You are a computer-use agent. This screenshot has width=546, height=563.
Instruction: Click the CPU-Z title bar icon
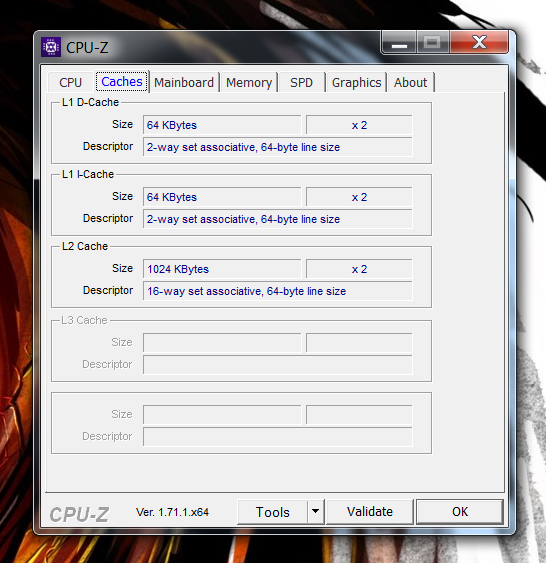(51, 47)
